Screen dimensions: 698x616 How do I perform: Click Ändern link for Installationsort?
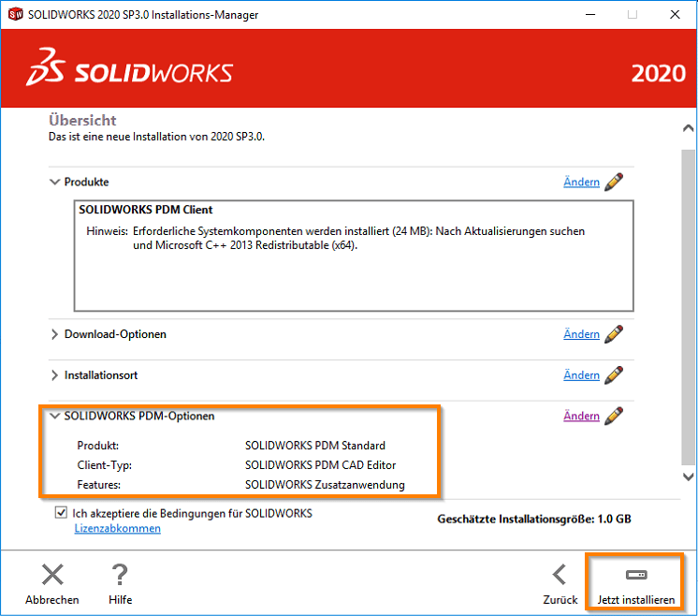581,375
